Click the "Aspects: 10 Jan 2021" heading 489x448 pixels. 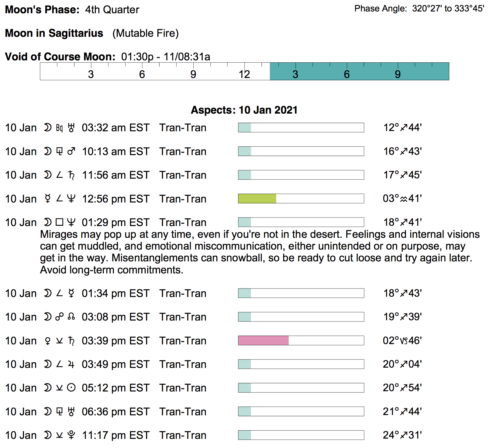(244, 110)
